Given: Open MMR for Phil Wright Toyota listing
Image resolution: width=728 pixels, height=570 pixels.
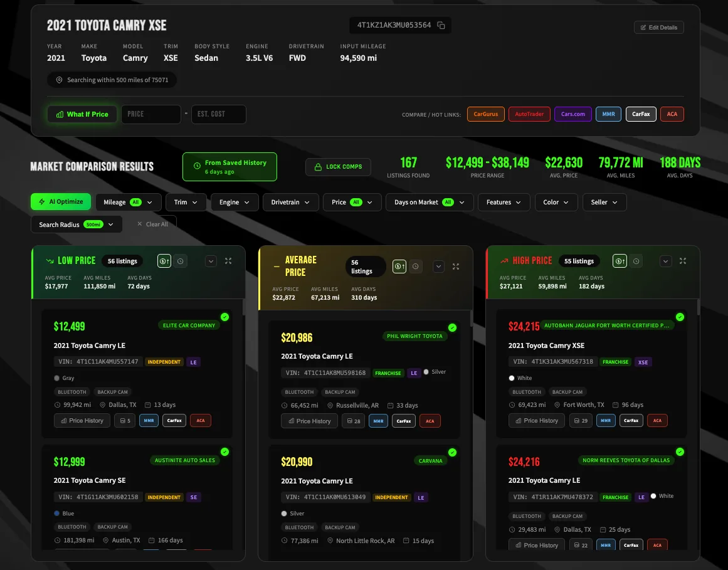Looking at the screenshot, I should [x=378, y=421].
